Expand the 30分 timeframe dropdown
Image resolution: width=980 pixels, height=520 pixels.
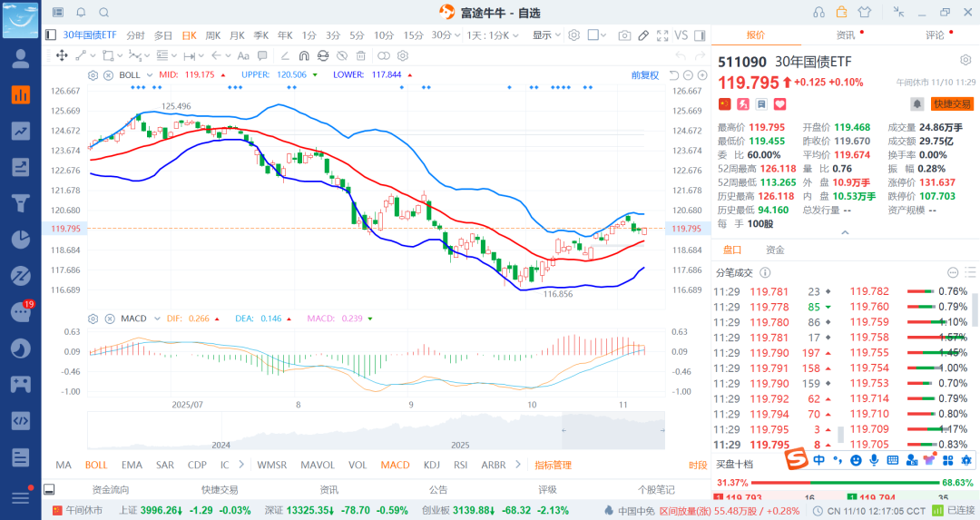tap(445, 35)
